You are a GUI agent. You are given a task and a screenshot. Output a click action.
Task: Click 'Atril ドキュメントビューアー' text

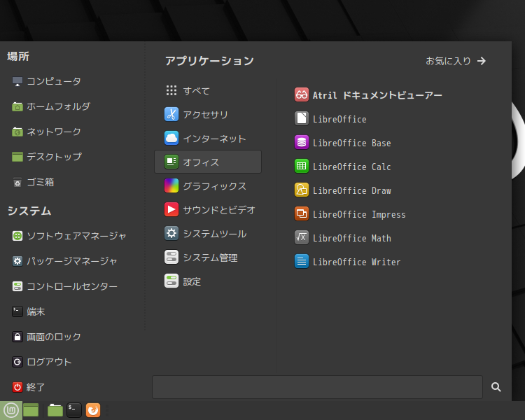pyautogui.click(x=377, y=95)
